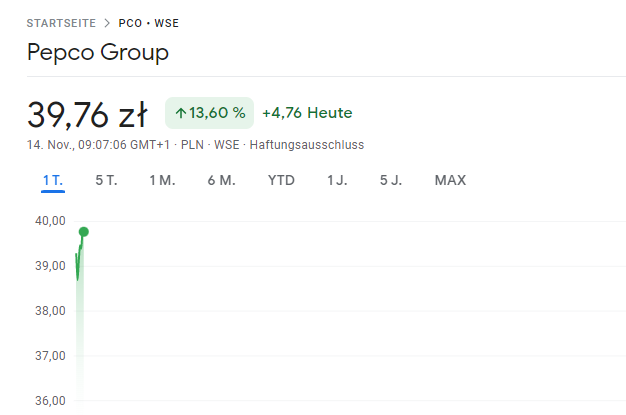Open the Haftungsausschluss disclaimer link
This screenshot has width=626, height=415.
[307, 145]
